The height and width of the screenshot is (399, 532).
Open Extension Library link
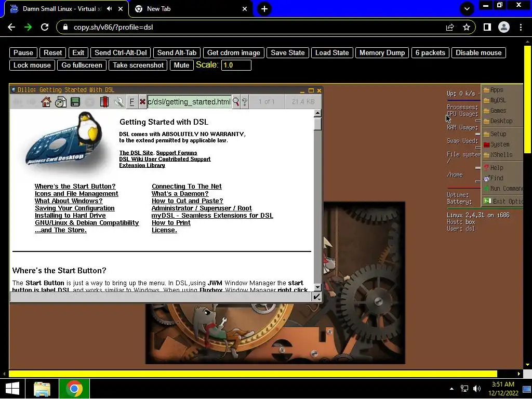(142, 165)
